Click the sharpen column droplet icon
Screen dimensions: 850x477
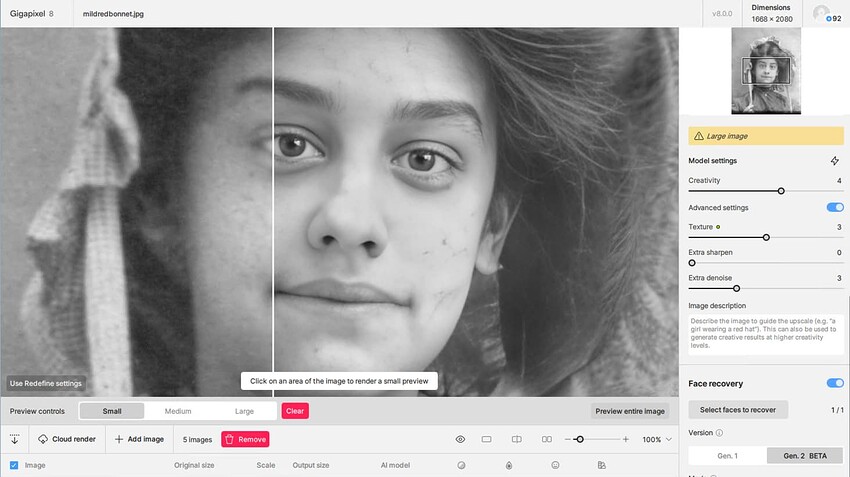point(508,465)
